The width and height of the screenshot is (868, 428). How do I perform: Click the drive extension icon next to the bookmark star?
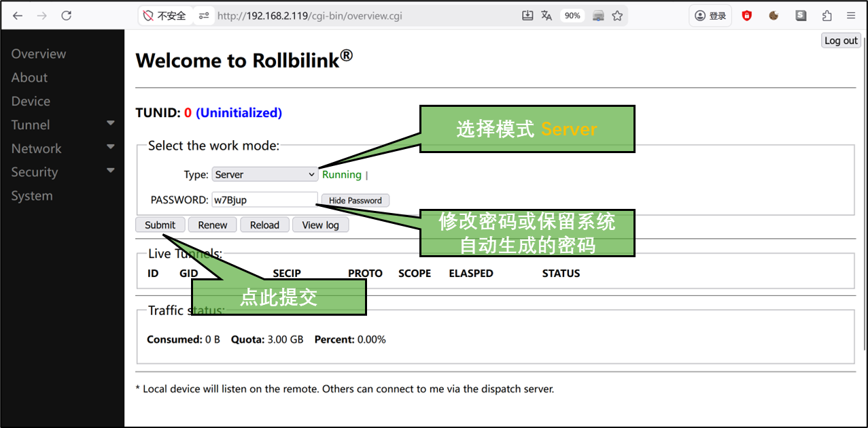(x=598, y=16)
